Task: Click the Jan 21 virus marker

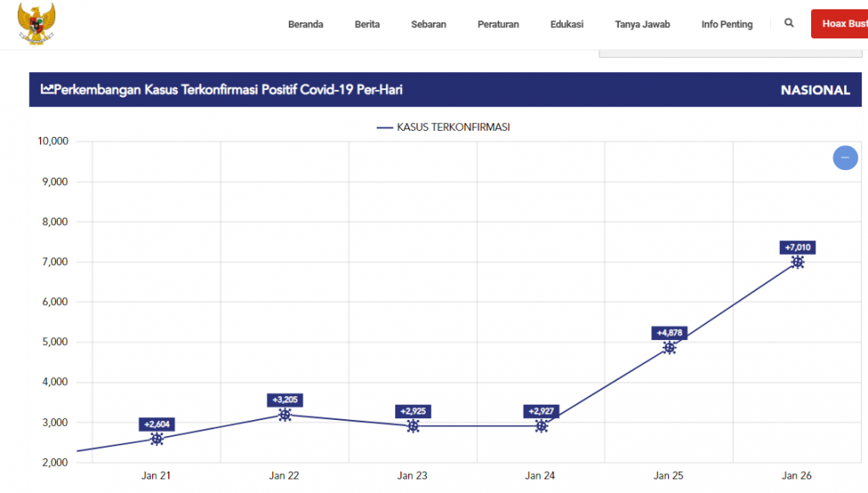Action: (x=157, y=439)
